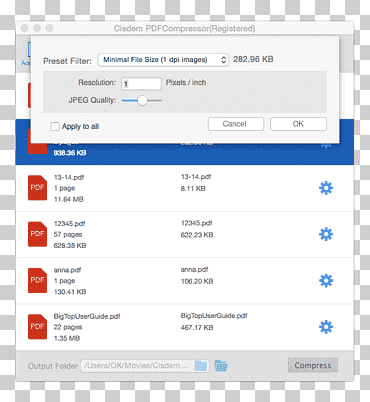The image size is (370, 402).
Task: Open settings gear for BigTopUserGuide.pdf
Action: (326, 327)
